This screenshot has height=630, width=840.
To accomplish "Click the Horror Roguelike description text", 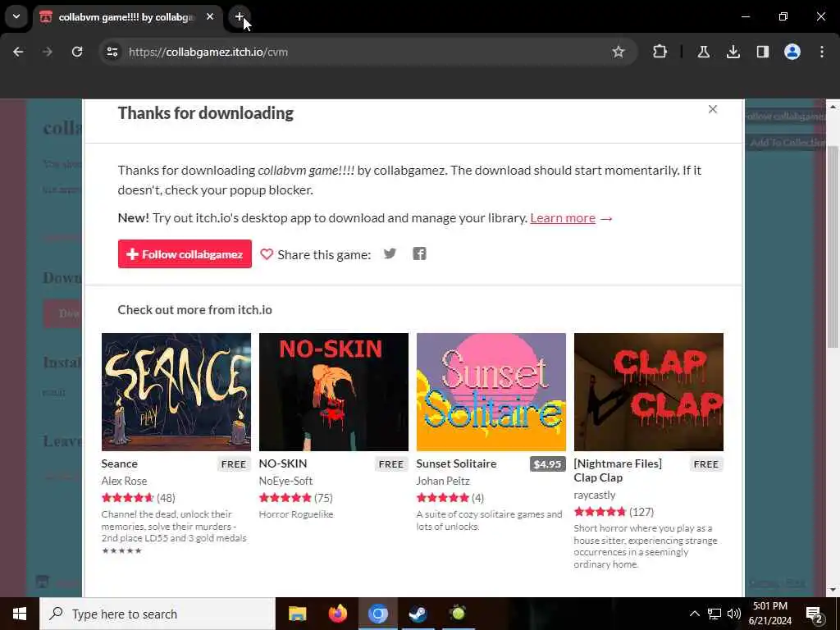I will (x=295, y=514).
